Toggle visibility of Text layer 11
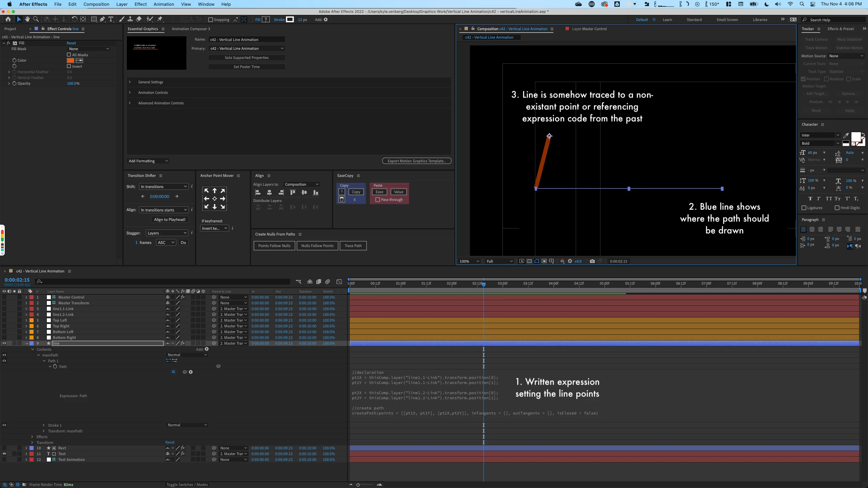The image size is (868, 488). (x=4, y=454)
